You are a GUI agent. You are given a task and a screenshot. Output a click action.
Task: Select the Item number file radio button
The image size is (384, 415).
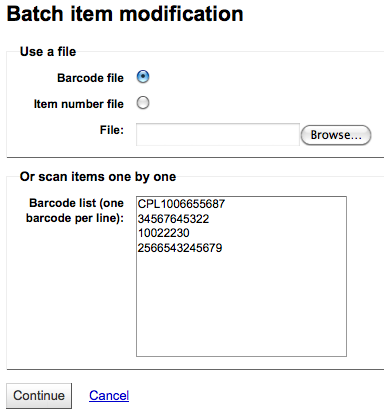[143, 103]
